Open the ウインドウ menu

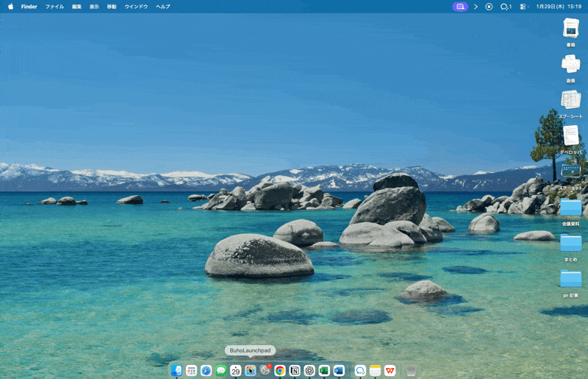136,7
